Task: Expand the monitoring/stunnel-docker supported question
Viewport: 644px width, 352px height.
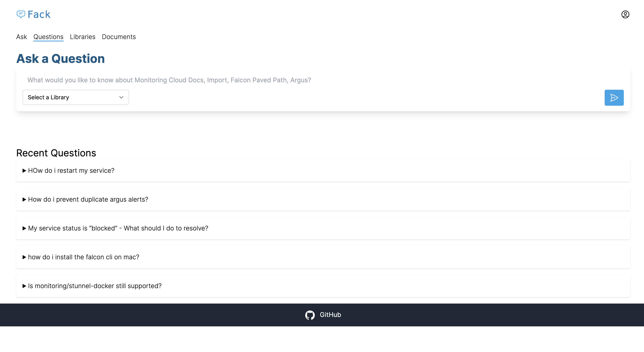Action: click(x=95, y=286)
